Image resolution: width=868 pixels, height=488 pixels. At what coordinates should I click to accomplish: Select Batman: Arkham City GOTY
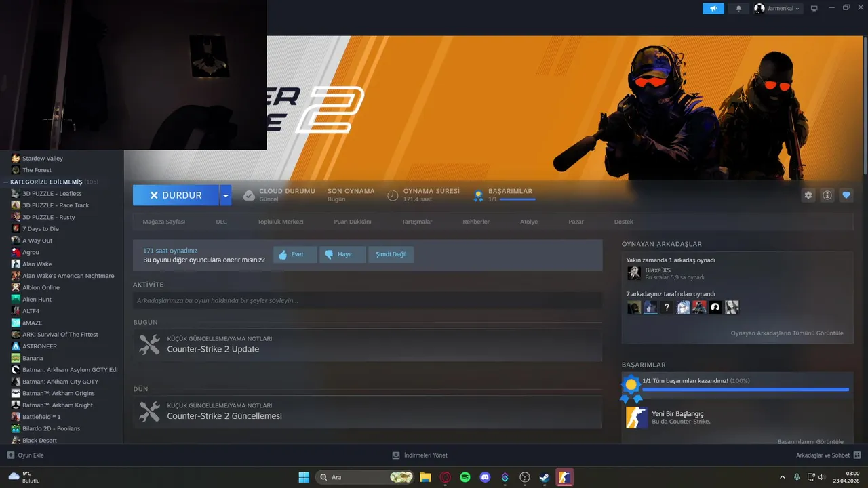pos(62,382)
